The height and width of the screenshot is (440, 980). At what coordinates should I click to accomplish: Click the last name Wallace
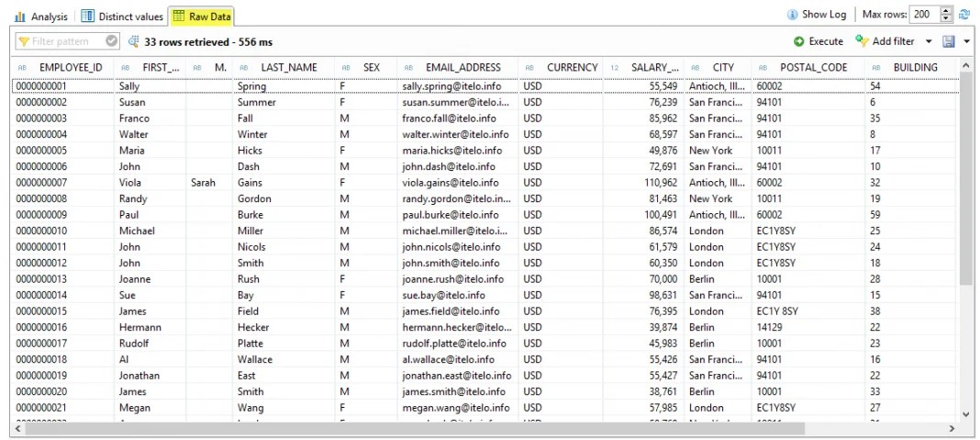(255, 360)
